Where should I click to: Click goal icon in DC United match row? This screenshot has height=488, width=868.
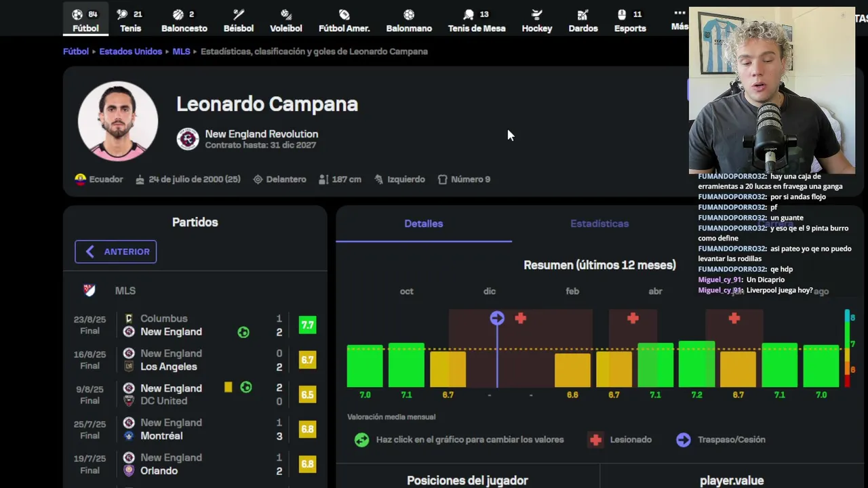pyautogui.click(x=246, y=387)
